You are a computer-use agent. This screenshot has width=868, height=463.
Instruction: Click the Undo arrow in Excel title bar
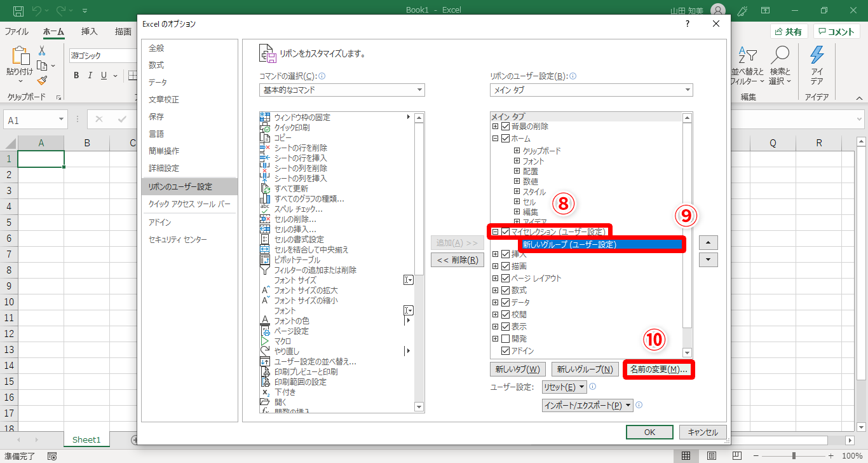coord(37,10)
